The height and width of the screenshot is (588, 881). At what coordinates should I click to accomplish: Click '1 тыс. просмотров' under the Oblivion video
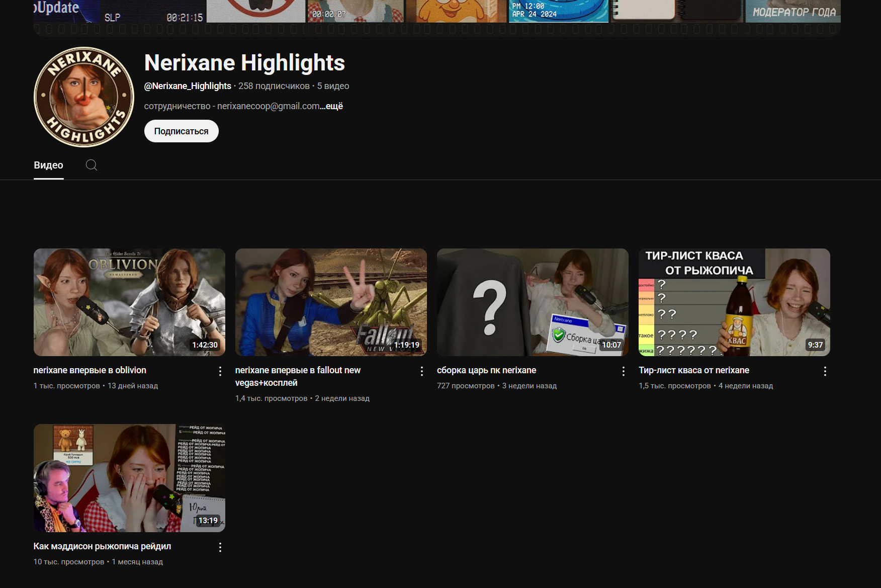tap(67, 386)
